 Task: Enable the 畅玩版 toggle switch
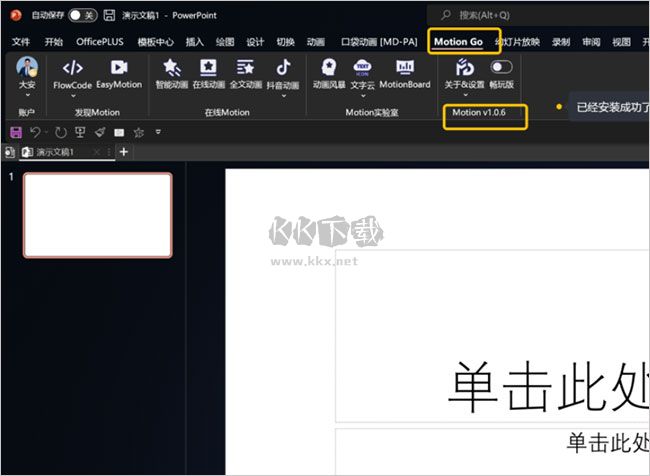(x=501, y=67)
